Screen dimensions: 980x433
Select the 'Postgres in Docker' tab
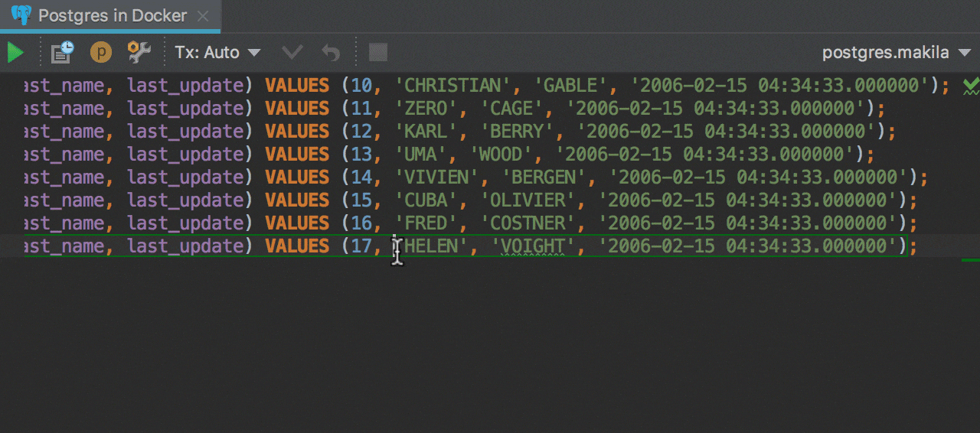[x=112, y=15]
